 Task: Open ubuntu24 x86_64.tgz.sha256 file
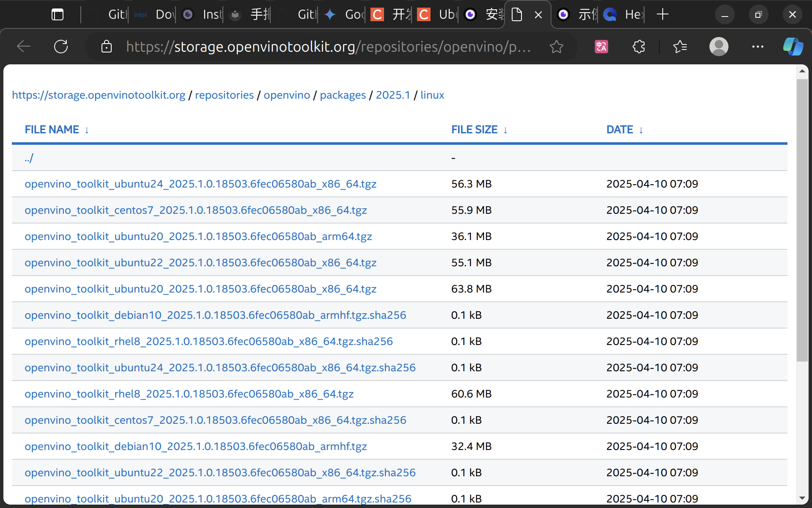tap(220, 367)
